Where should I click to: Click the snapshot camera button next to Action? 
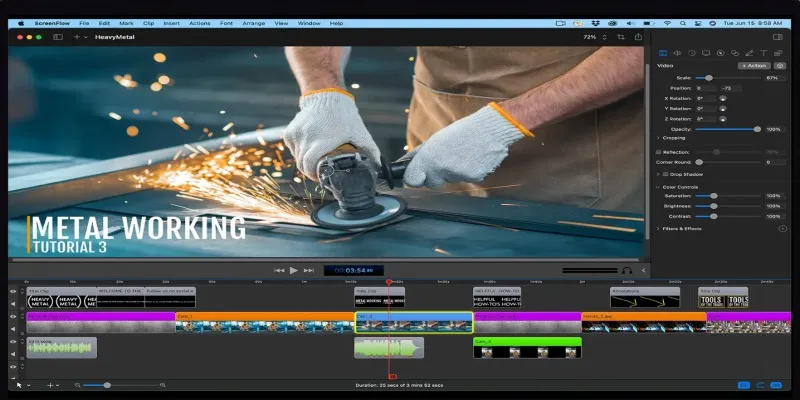click(780, 66)
